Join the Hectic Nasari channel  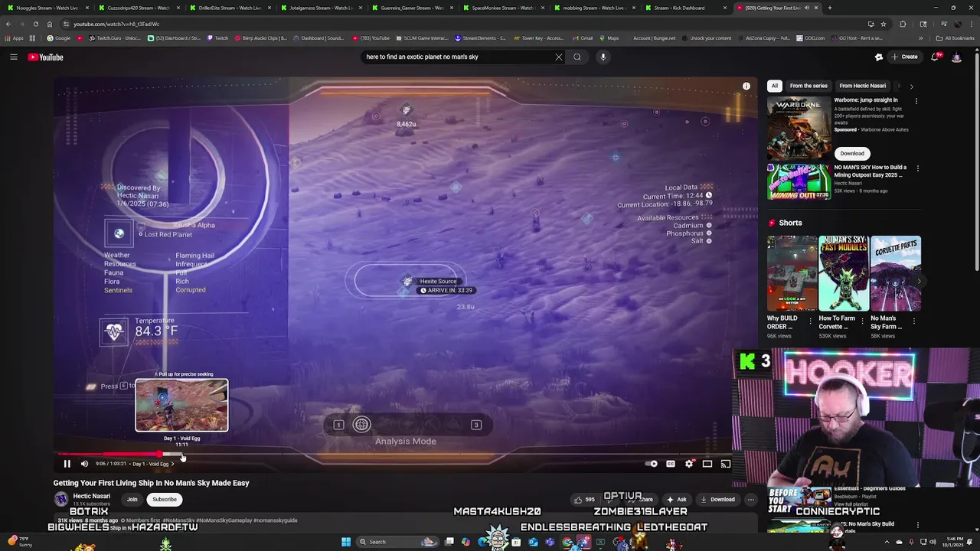[132, 500]
